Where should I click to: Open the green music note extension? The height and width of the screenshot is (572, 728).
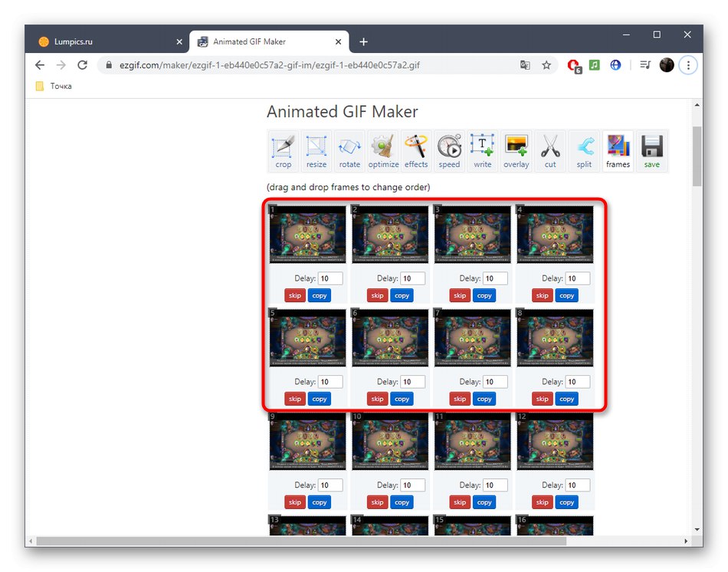pos(595,65)
